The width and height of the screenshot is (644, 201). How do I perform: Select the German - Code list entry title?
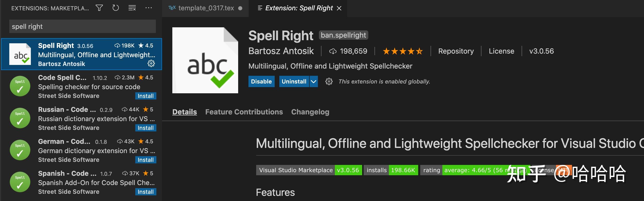(x=64, y=141)
